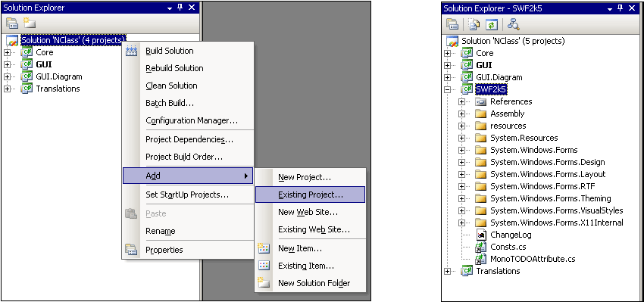Click Show All Files icon in right toolbar
Image resolution: width=644 pixels, height=302 pixels.
point(475,25)
